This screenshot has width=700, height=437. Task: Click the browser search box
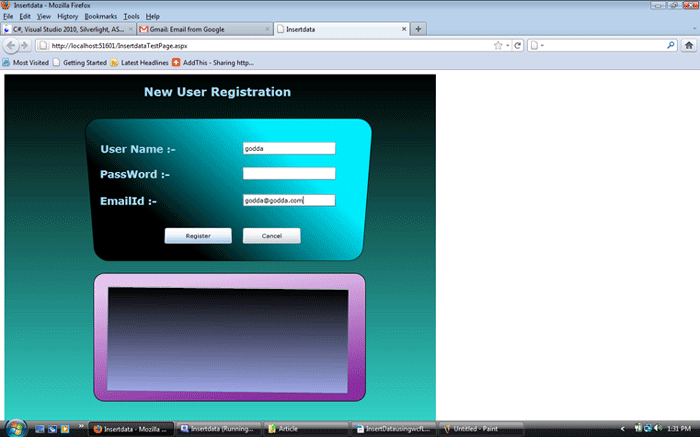pyautogui.click(x=603, y=46)
